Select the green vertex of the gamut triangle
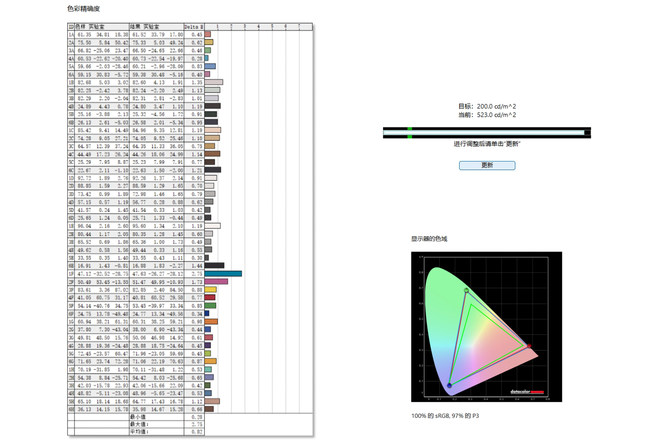This screenshot has height=447, width=670. [467, 291]
